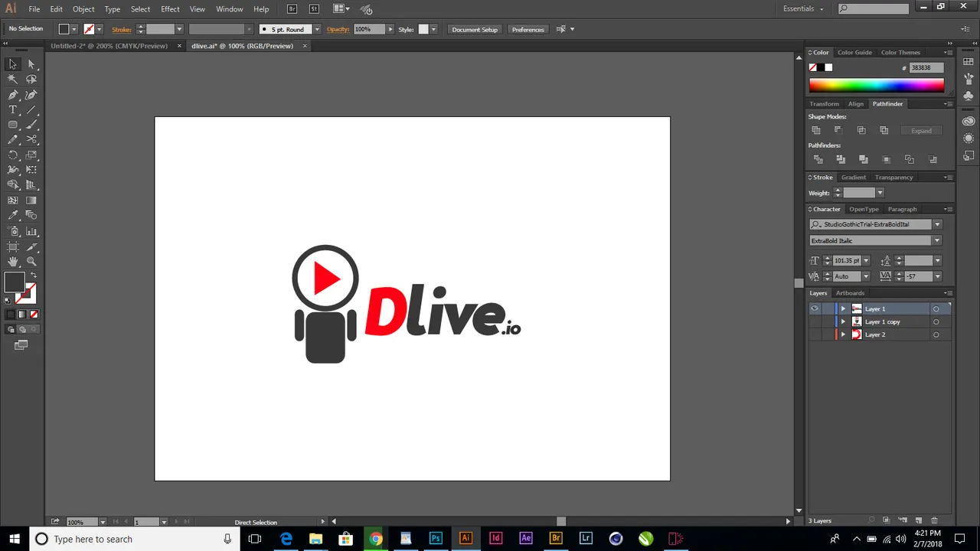Select the Selection tool (black arrow)

pos(13,64)
